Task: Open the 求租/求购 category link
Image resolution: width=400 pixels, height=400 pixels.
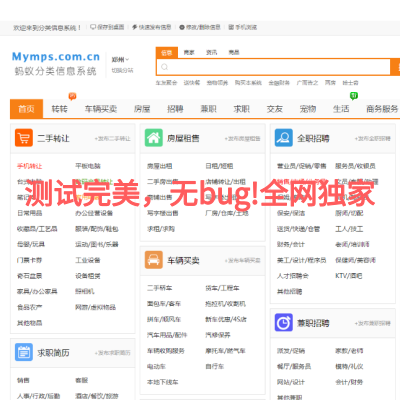Action: 161,229
